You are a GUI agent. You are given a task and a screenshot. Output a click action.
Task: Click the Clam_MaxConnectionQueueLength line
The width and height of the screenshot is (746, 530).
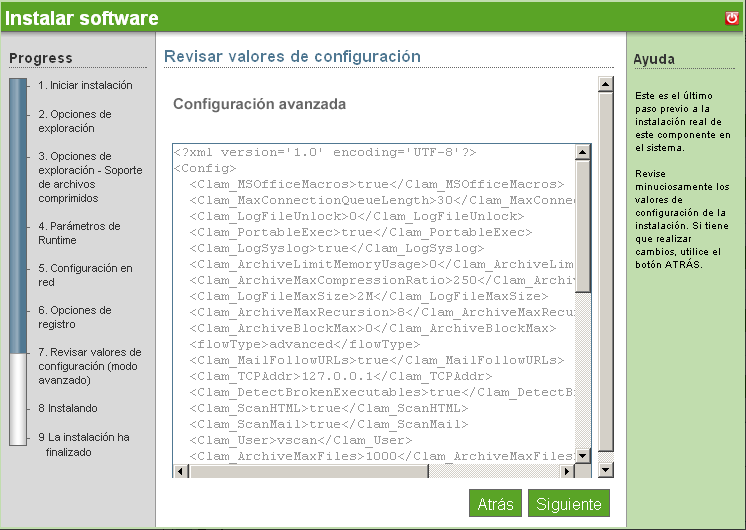click(381, 200)
